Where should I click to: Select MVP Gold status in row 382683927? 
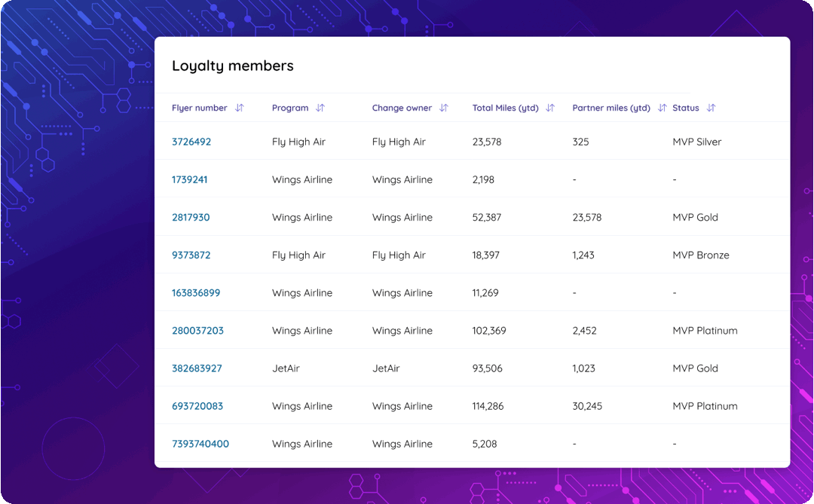pos(696,368)
